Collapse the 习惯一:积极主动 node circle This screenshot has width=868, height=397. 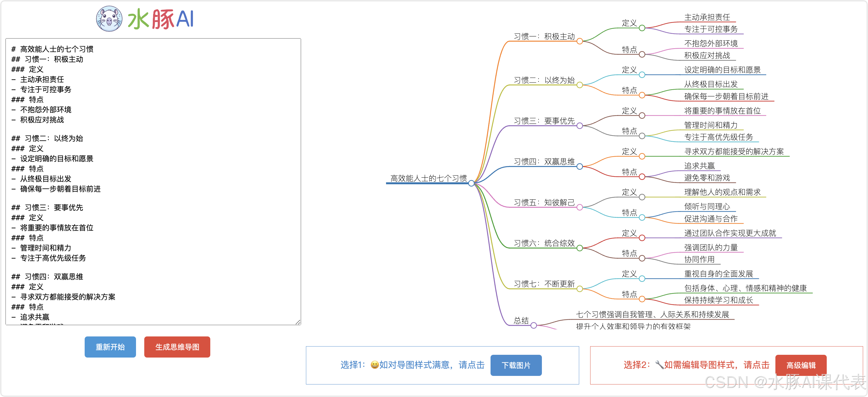(x=579, y=42)
